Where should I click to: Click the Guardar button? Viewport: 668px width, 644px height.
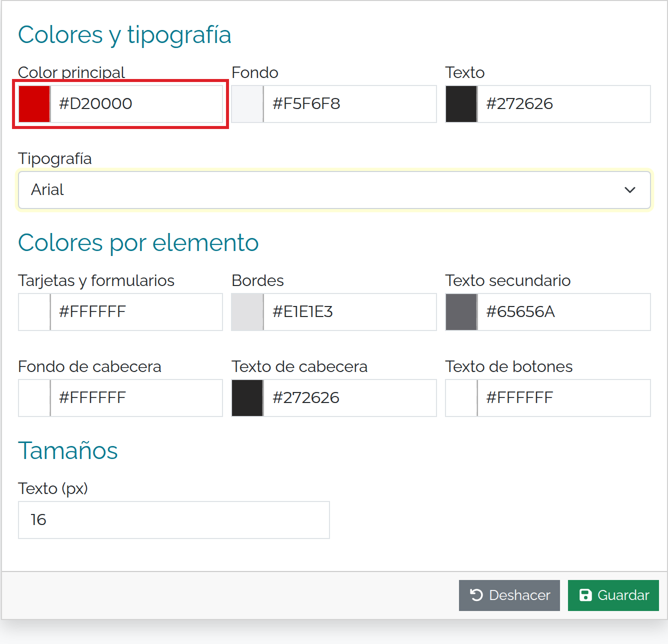(x=613, y=595)
